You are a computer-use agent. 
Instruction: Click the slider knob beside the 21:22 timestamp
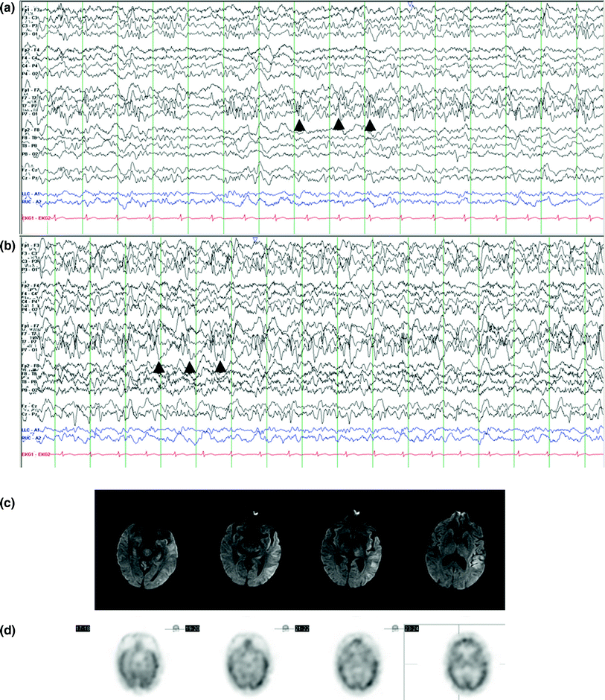286,628
